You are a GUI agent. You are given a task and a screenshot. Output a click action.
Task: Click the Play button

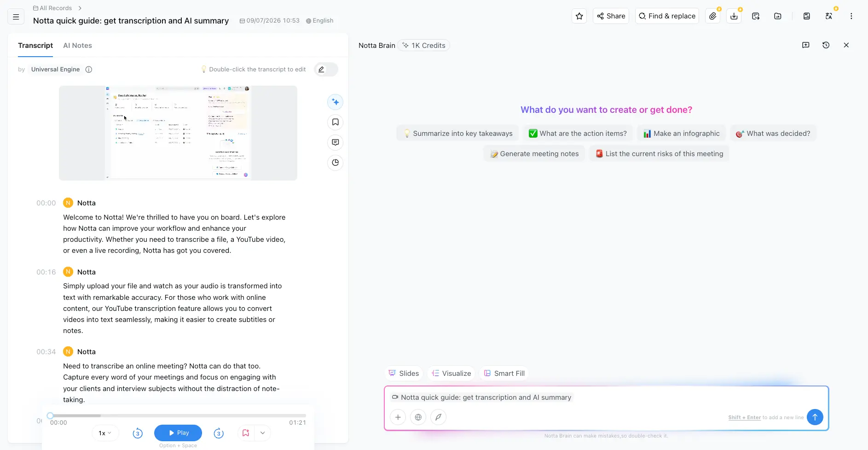[178, 433]
